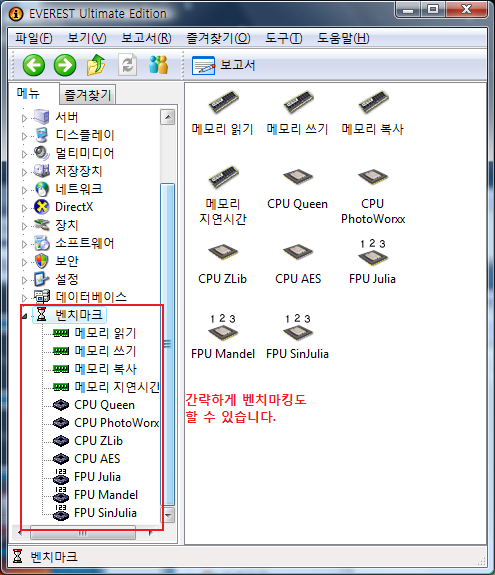Open CPU Queen icon in right pane
The image size is (495, 575).
tap(297, 189)
